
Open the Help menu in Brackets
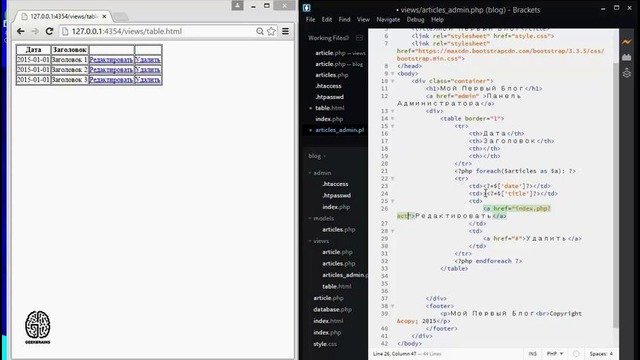point(437,20)
